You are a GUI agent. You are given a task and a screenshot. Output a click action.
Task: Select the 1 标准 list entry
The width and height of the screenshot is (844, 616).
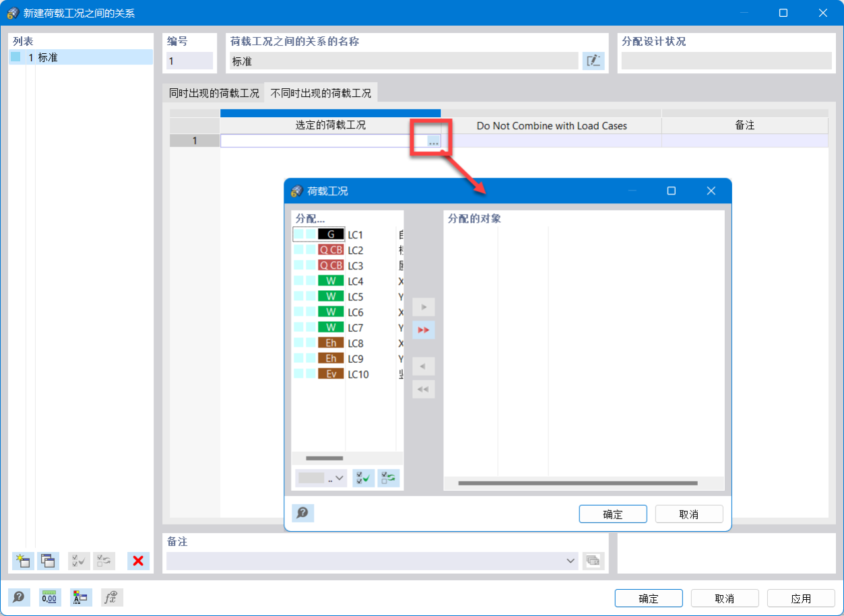[81, 57]
